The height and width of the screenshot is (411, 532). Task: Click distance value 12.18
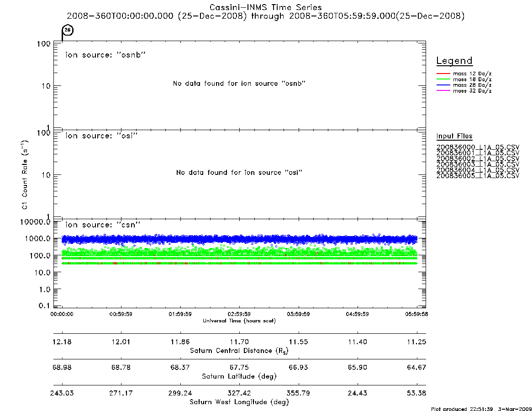(x=62, y=342)
